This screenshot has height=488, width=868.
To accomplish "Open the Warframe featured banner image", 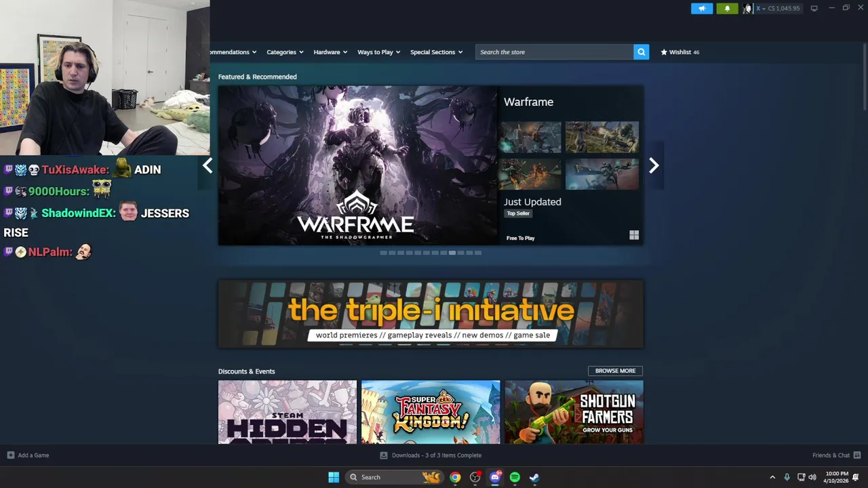I will 357,165.
